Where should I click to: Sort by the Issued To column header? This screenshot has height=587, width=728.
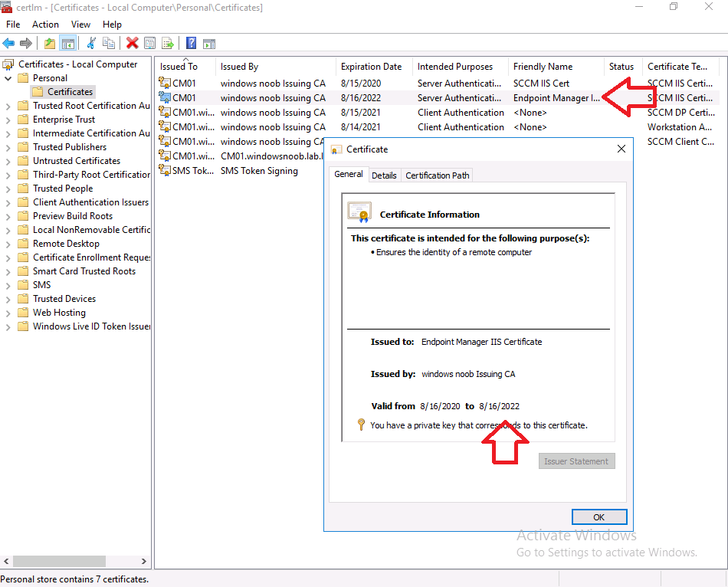coord(185,67)
